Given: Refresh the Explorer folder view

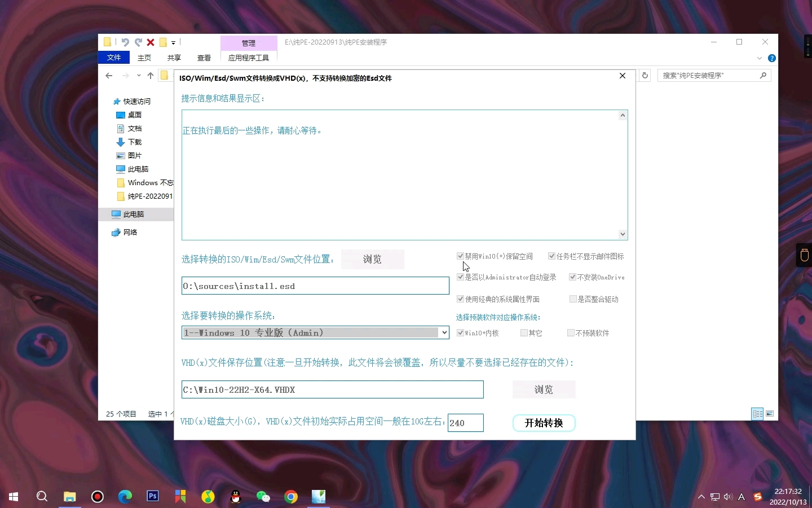Looking at the screenshot, I should (645, 76).
